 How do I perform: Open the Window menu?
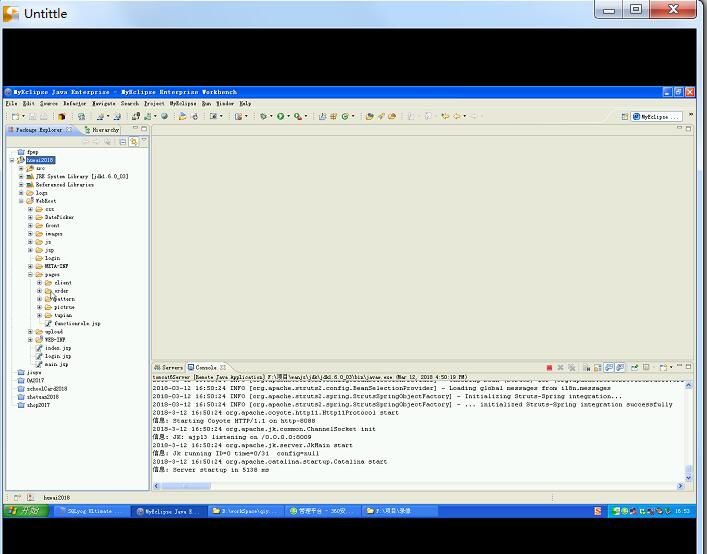click(x=225, y=104)
